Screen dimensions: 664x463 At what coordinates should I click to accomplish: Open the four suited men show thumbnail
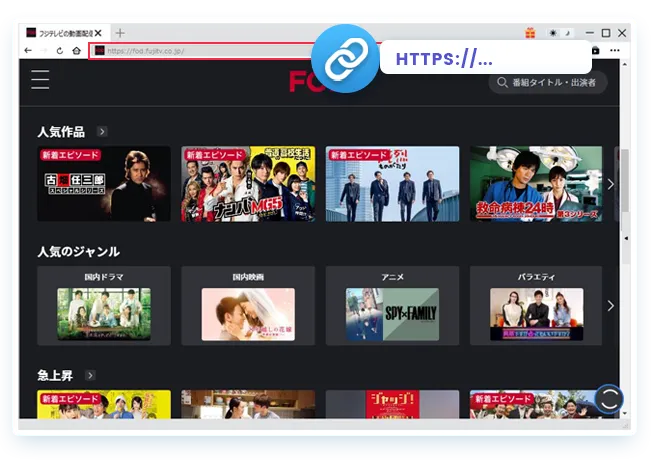click(x=392, y=184)
